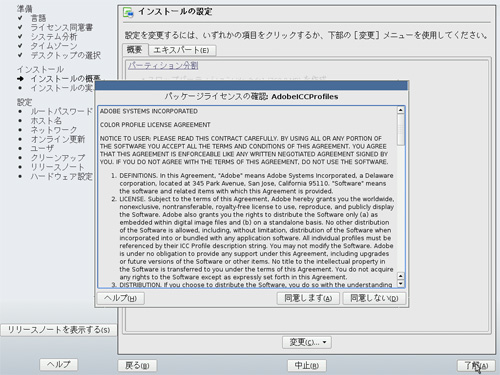Open the 変更(C) change dropdown menu
The height and width of the screenshot is (375, 500).
(x=307, y=342)
